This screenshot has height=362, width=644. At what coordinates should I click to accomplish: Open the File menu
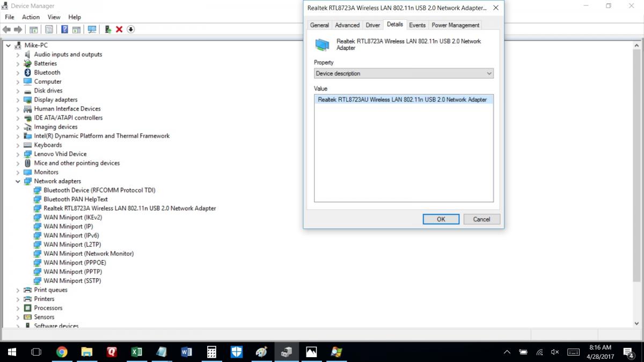pyautogui.click(x=10, y=17)
